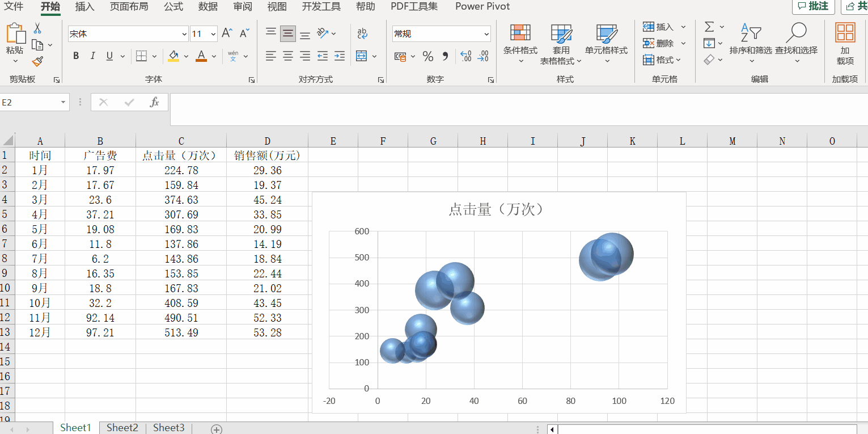Screen dimensions: 868x434
Task: Open the font name dropdown (宋体)
Action: (x=184, y=34)
